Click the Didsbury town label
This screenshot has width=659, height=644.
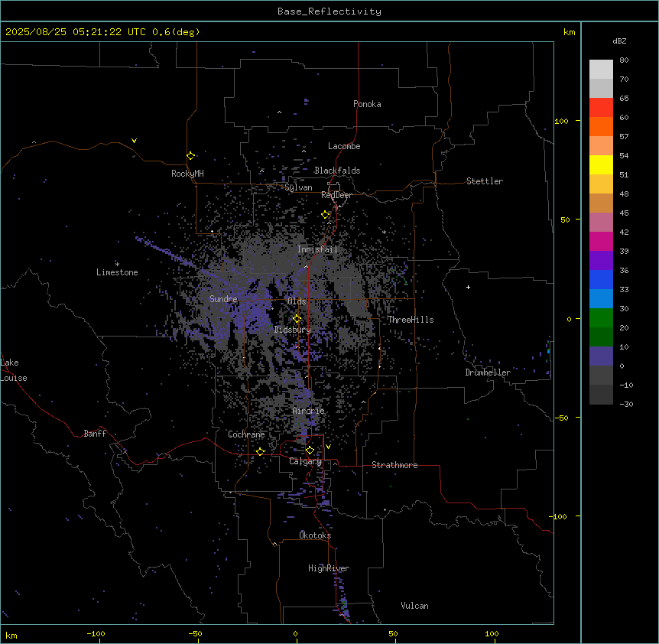[293, 330]
